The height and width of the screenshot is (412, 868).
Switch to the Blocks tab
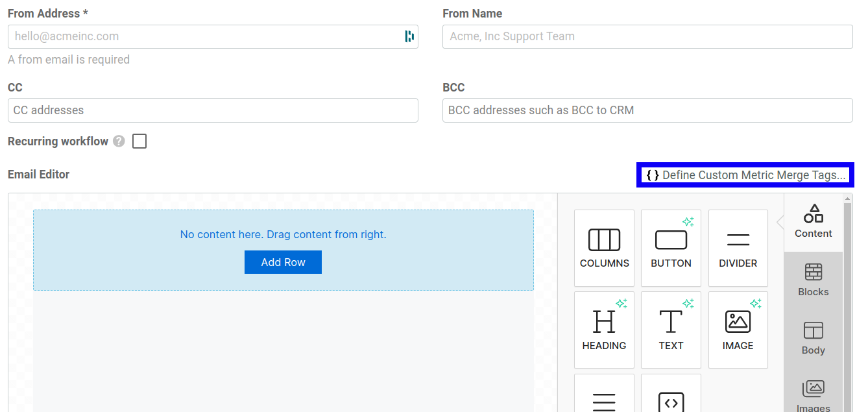click(x=813, y=279)
